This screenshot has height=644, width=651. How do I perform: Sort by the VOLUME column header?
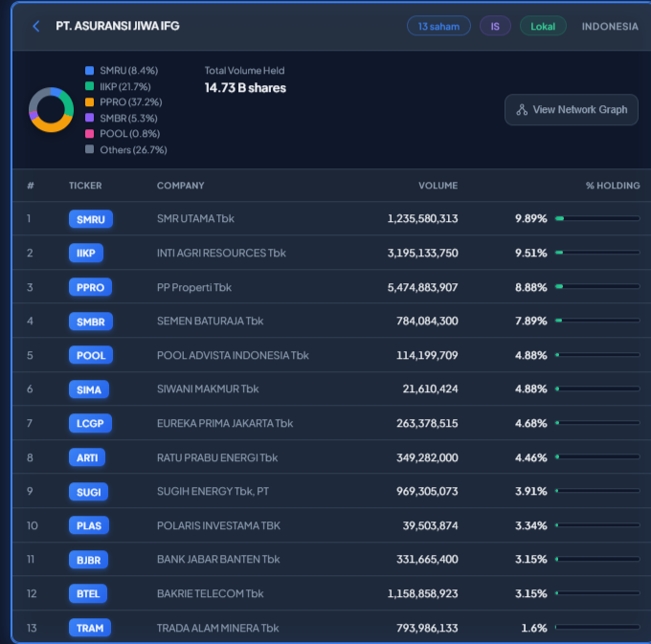coord(438,186)
